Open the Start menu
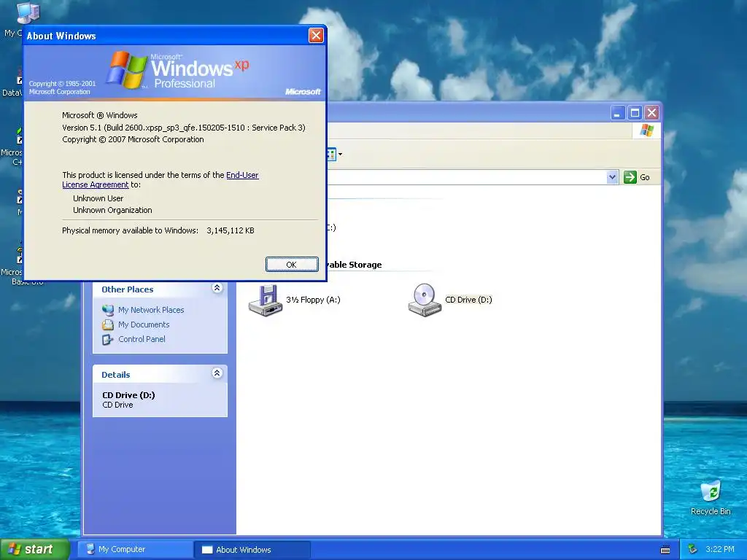 (35, 549)
